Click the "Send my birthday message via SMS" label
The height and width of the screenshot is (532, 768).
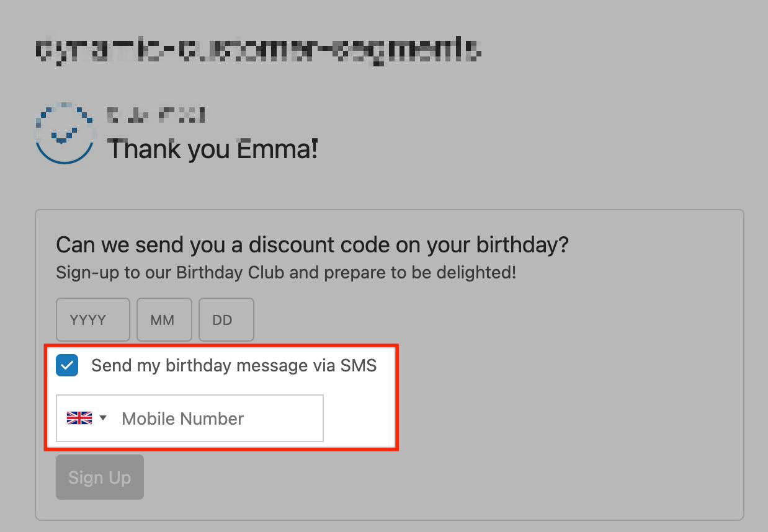click(233, 366)
